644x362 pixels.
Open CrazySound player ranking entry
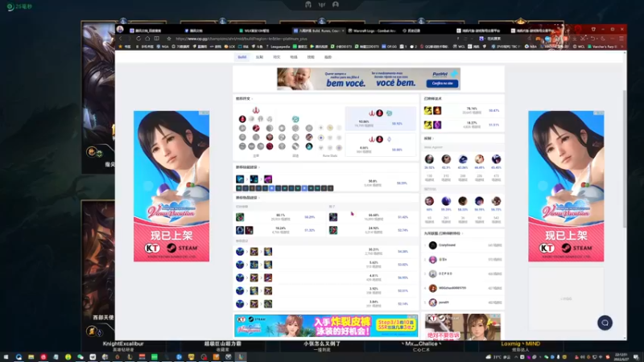462,245
